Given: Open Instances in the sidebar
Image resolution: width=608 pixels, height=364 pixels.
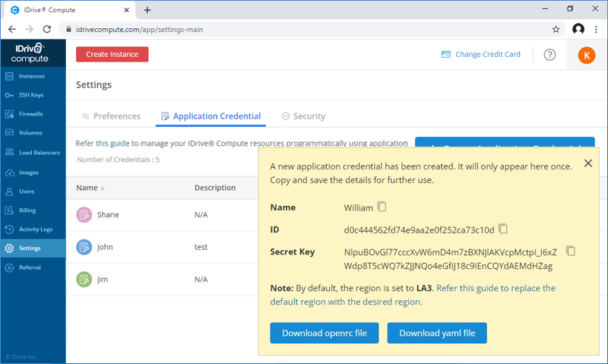Looking at the screenshot, I should pyautogui.click(x=33, y=76).
